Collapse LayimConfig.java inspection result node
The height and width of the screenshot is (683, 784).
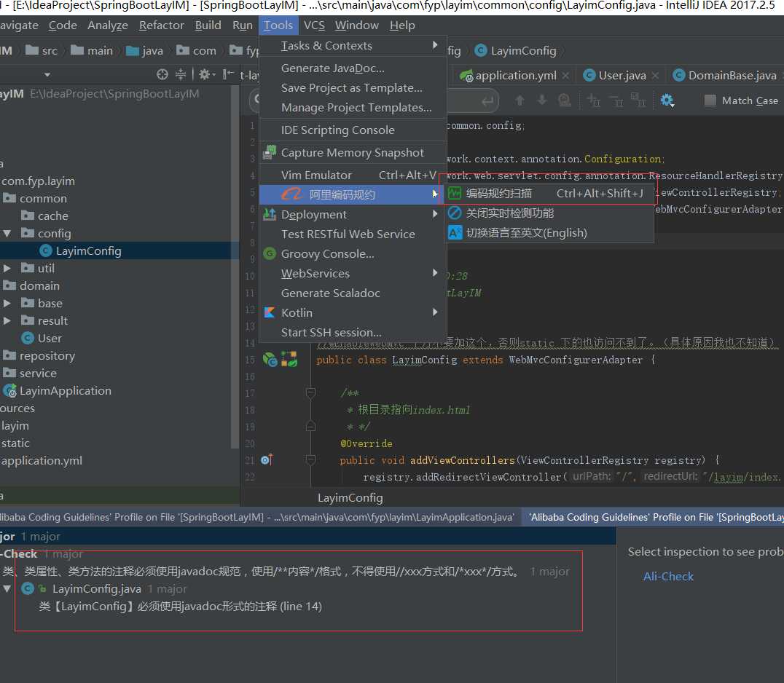pos(7,589)
